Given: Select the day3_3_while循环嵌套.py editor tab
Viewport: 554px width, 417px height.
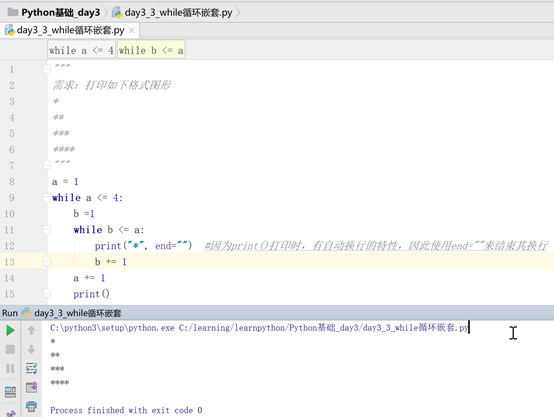Looking at the screenshot, I should (x=70, y=30).
